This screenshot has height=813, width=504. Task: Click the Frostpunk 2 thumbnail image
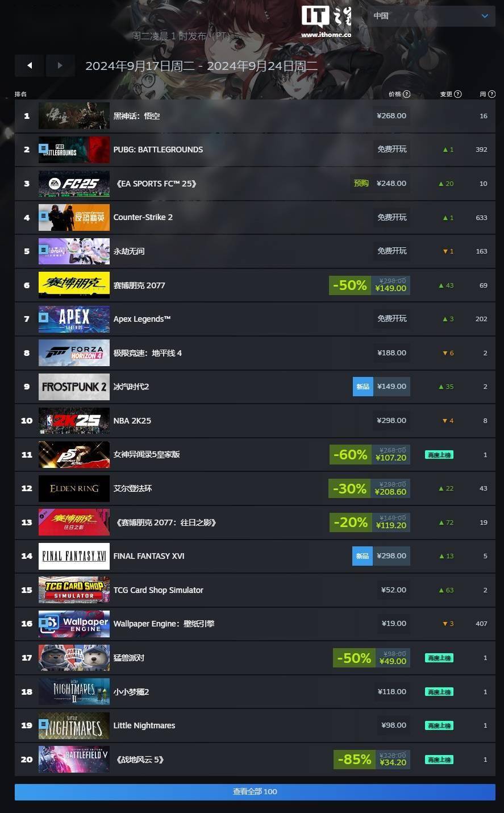[x=74, y=387]
